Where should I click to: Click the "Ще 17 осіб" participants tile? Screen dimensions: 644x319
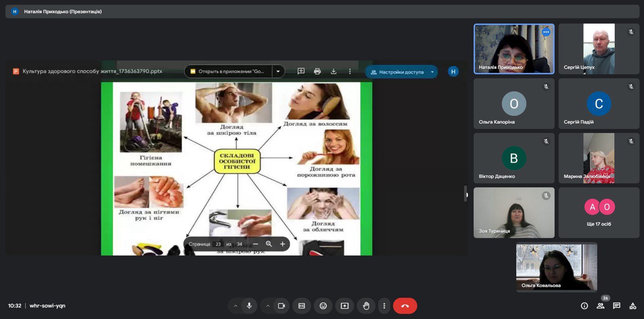point(599,212)
